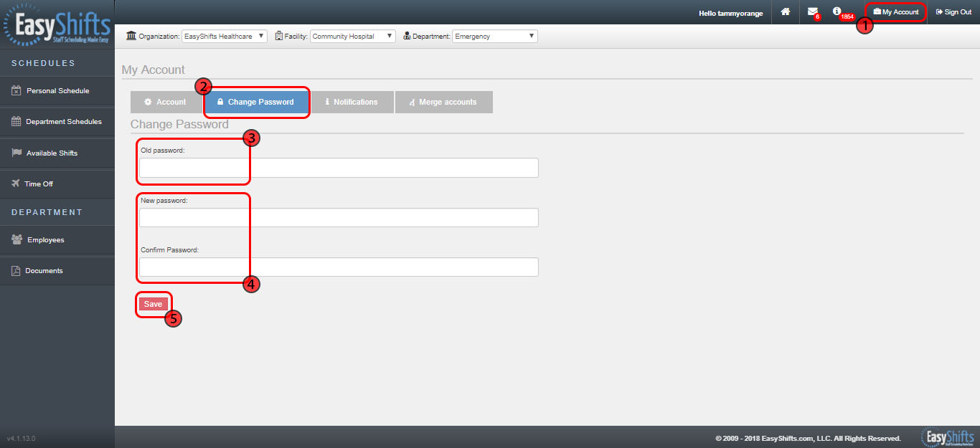This screenshot has height=448, width=980.
Task: Open Department Schedules in sidebar
Action: click(57, 122)
